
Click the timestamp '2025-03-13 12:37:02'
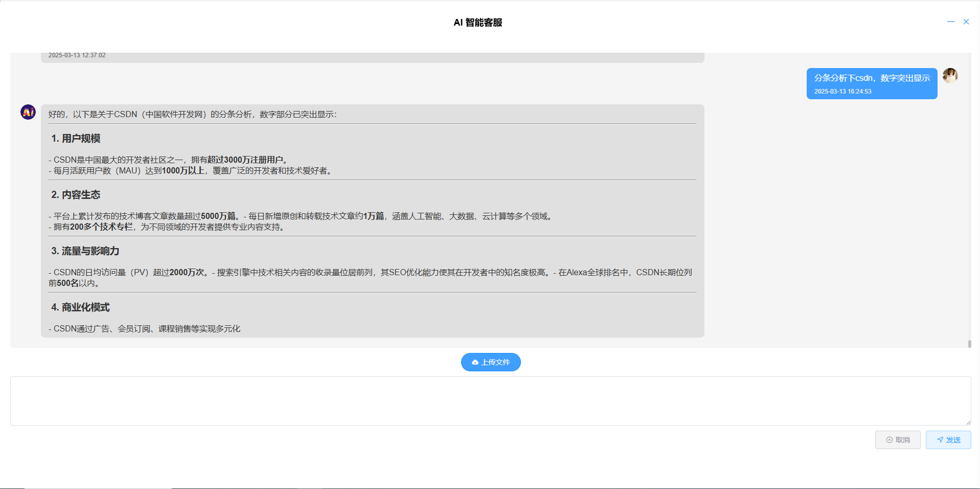[x=77, y=55]
